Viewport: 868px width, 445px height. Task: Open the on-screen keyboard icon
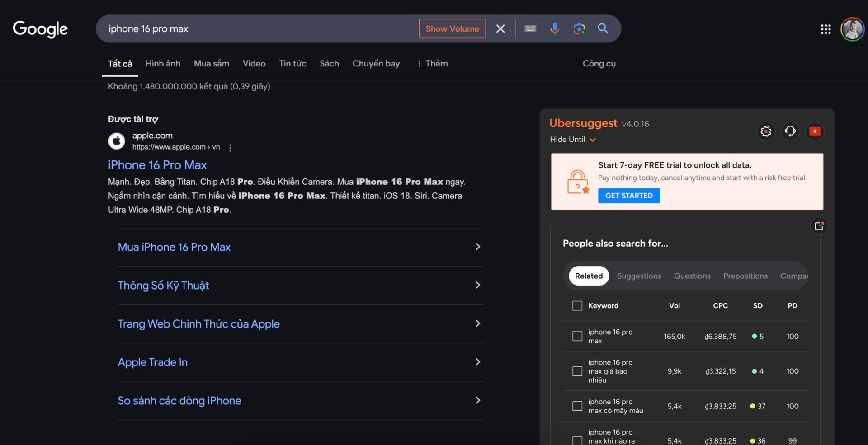[530, 28]
